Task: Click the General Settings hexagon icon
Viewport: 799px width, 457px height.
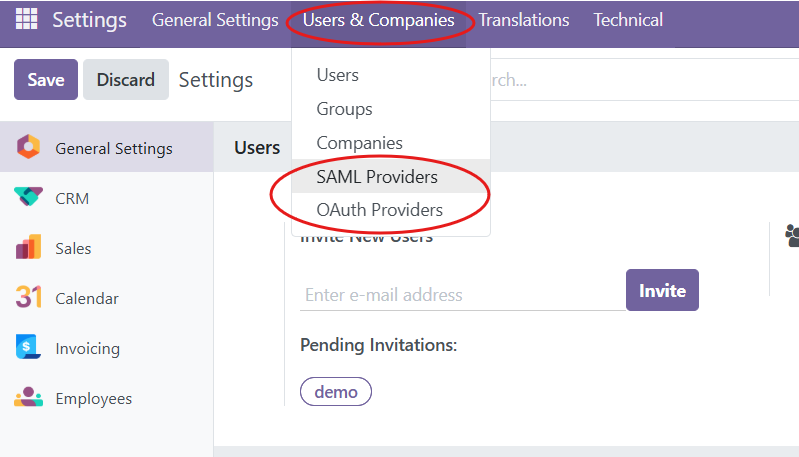Action: coord(28,148)
